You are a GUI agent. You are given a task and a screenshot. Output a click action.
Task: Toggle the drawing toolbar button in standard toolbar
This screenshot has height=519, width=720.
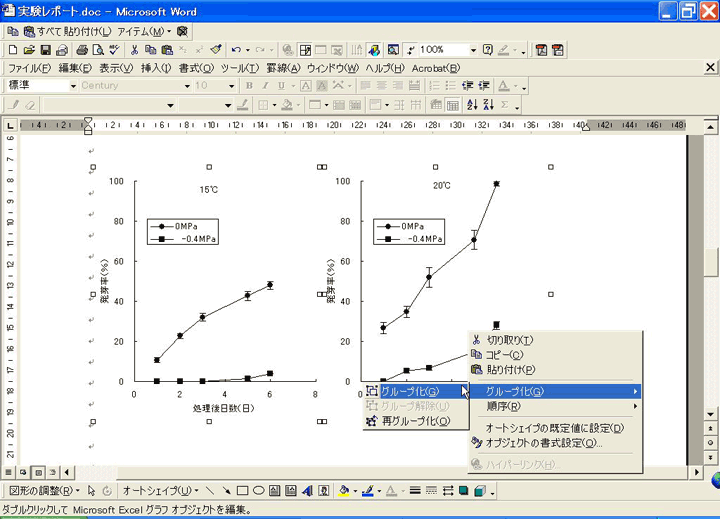coord(372,49)
